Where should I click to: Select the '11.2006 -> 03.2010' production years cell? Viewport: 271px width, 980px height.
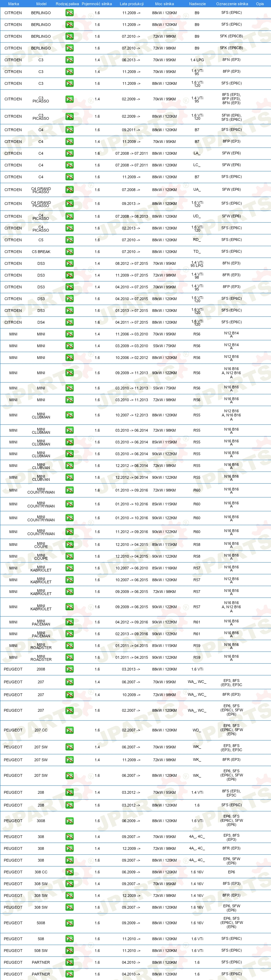pos(132,334)
